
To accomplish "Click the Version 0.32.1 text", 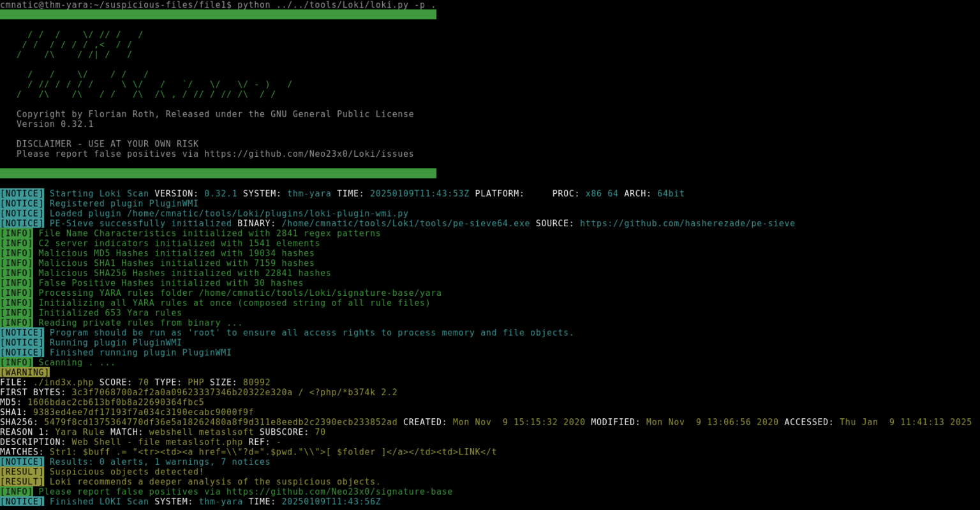I will point(54,124).
